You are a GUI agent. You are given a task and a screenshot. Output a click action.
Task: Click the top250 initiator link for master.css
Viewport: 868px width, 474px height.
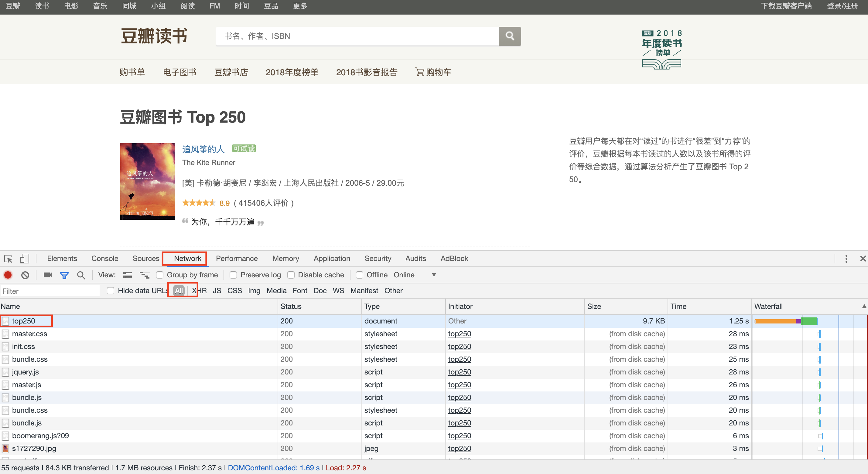tap(460, 334)
